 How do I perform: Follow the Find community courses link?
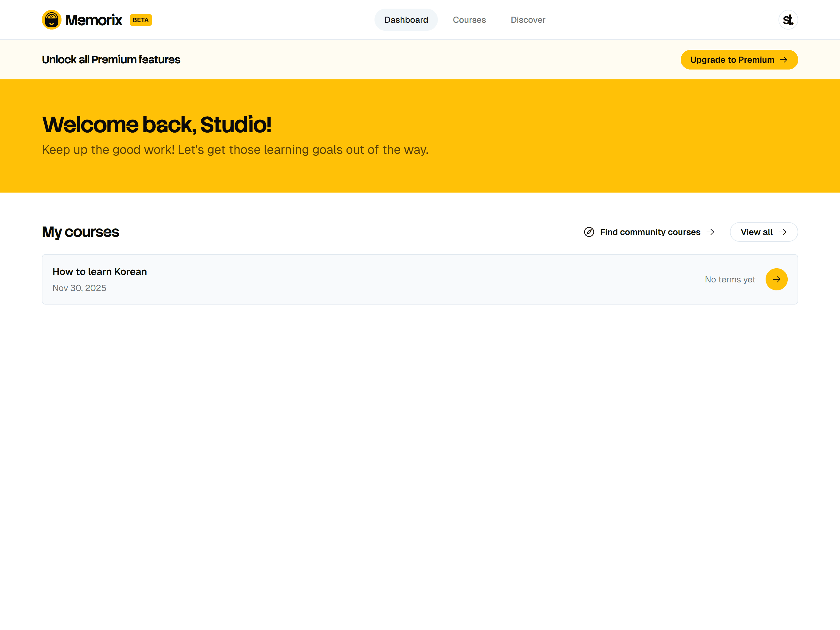tap(650, 232)
